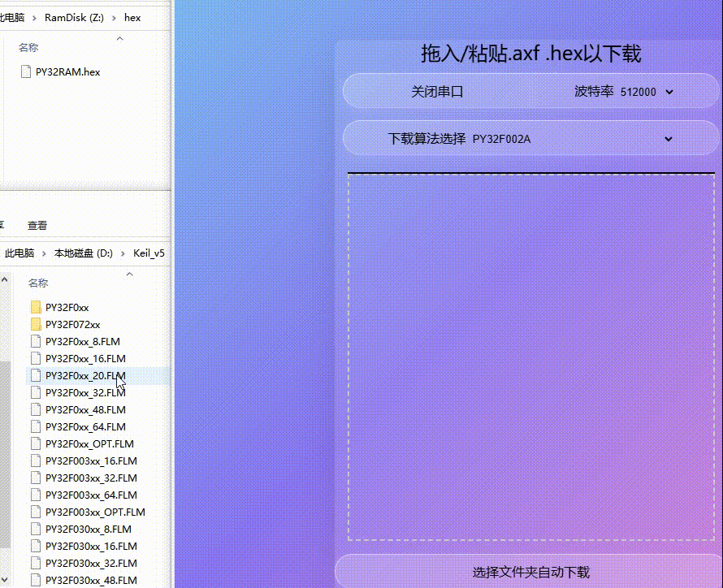Viewport: 723px width, 588px height.
Task: Select the PY32F0xx_8.FLM file
Action: coord(79,341)
